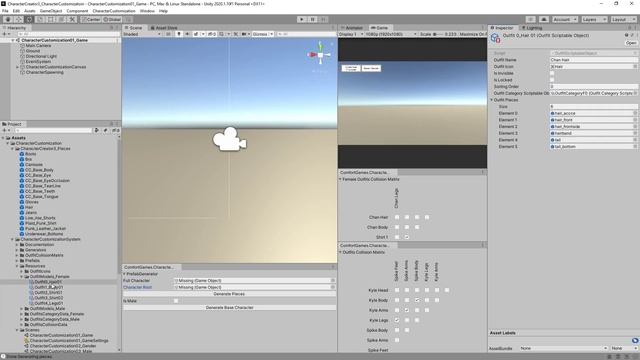Viewport: 640px width, 360px height.
Task: Open the Component menu
Action: (77, 11)
